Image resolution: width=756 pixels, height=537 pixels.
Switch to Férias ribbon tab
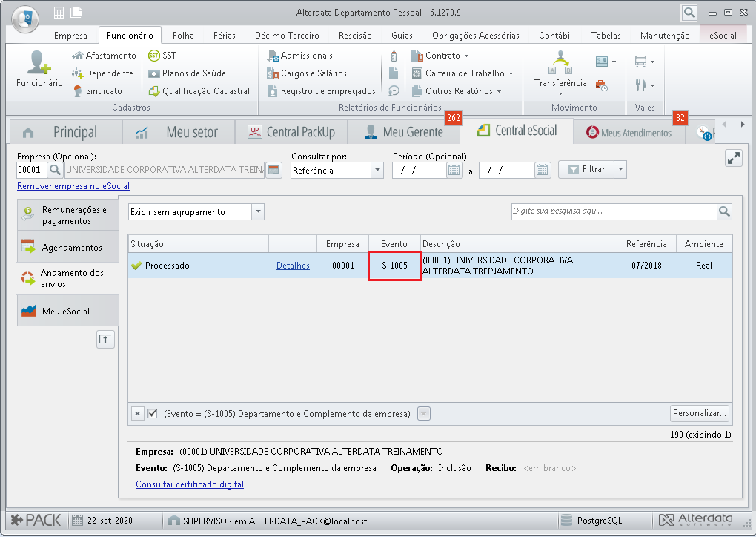(x=224, y=35)
